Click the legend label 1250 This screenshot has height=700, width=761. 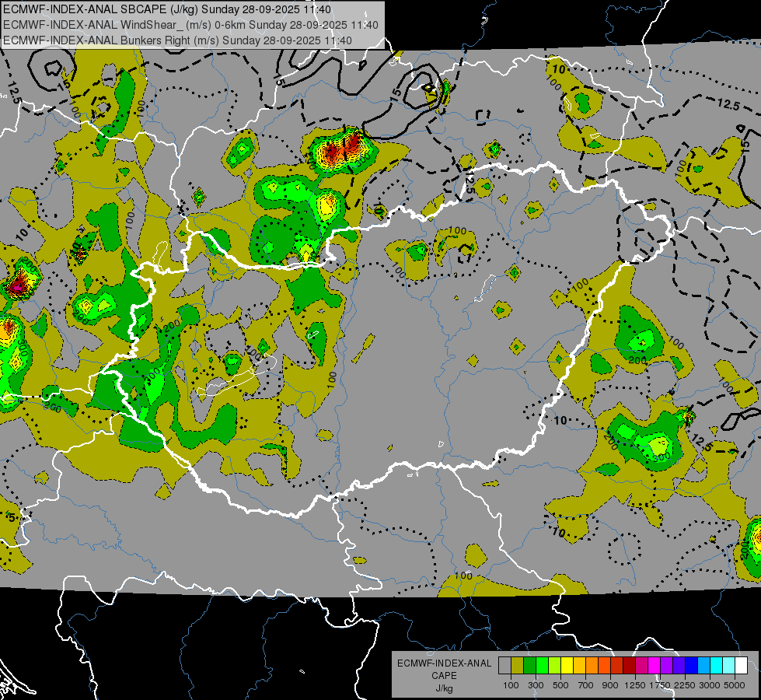[635, 685]
